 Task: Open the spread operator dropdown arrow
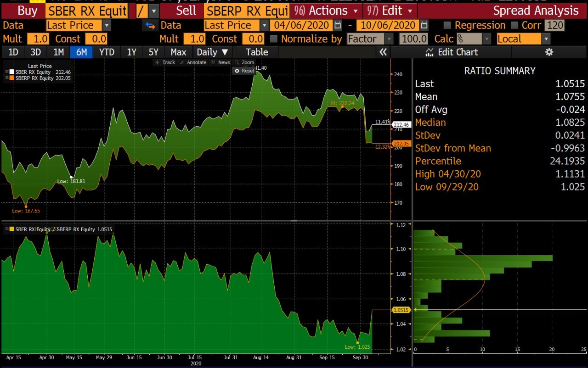point(154,11)
